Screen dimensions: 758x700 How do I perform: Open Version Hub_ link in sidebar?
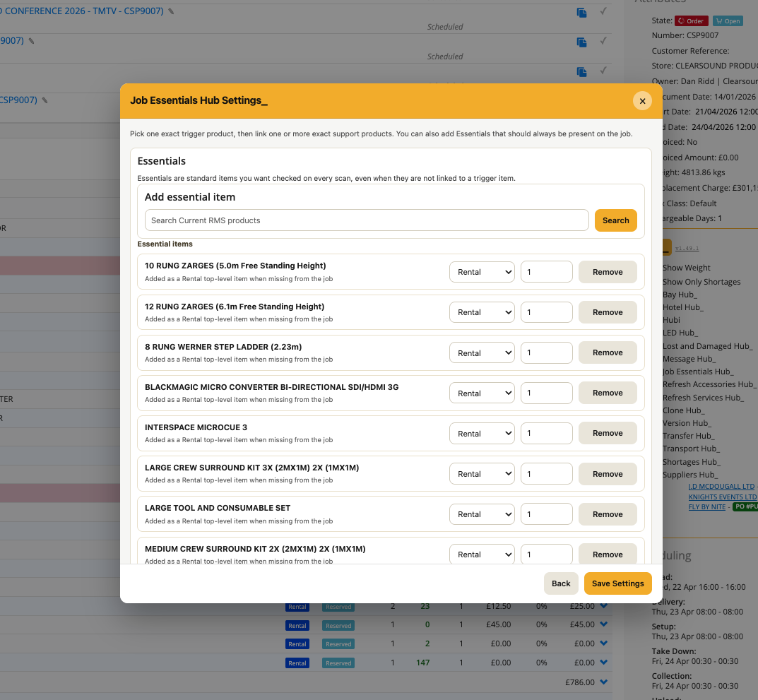pyautogui.click(x=687, y=423)
